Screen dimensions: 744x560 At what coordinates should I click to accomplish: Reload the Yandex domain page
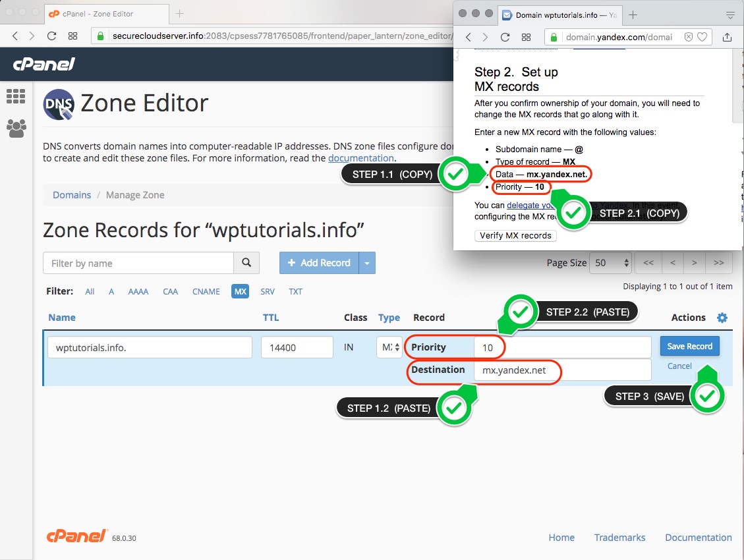point(505,37)
